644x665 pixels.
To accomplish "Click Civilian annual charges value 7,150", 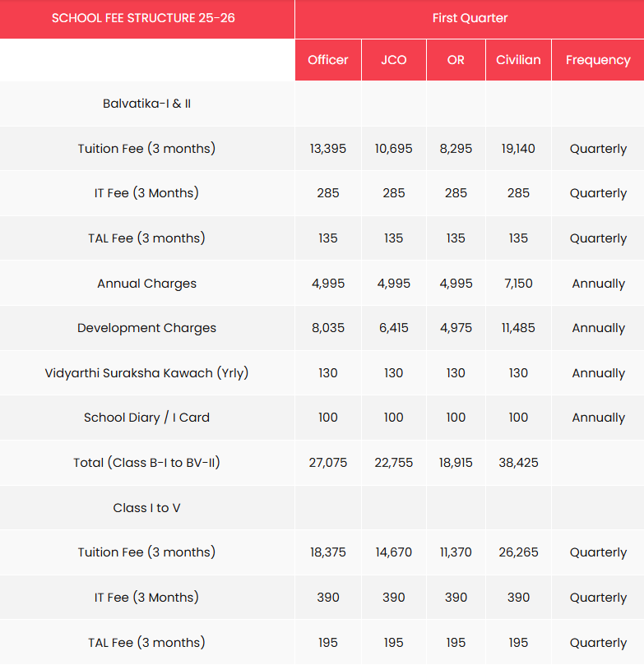I will point(518,284).
